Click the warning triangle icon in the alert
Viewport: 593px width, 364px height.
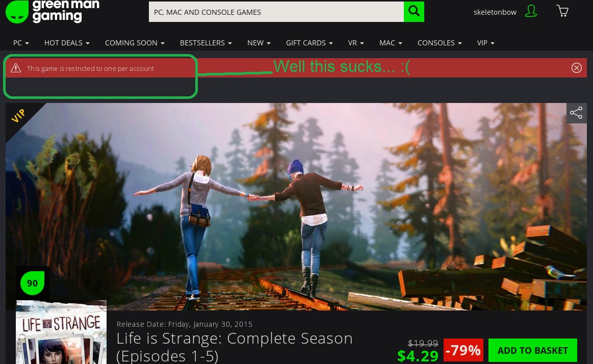(16, 68)
